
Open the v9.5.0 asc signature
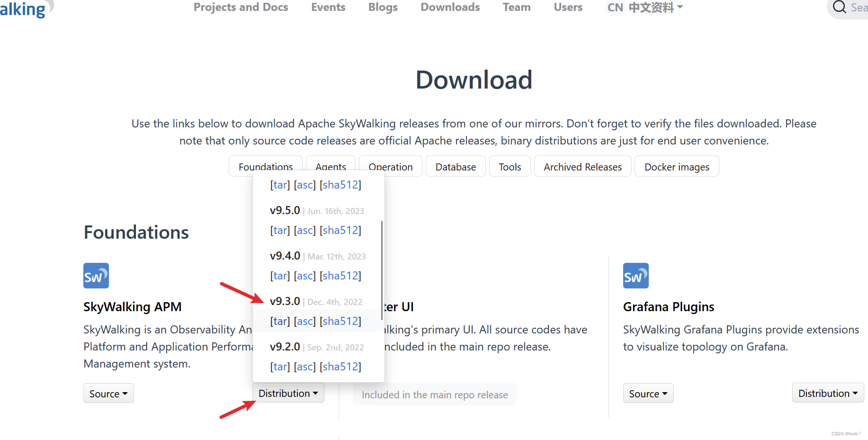coord(305,230)
